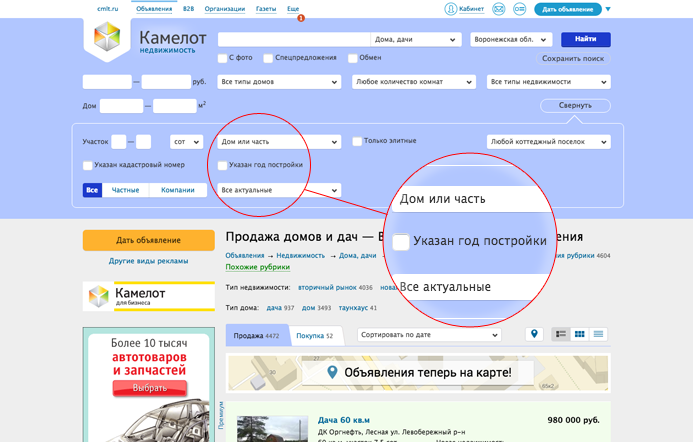Open the Кабинет user account icon

tap(451, 9)
